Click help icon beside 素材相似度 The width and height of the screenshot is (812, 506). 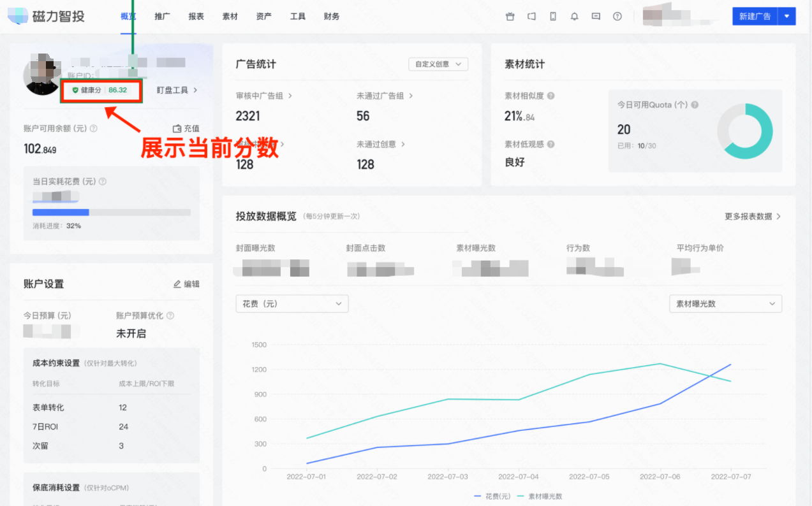pyautogui.click(x=550, y=96)
